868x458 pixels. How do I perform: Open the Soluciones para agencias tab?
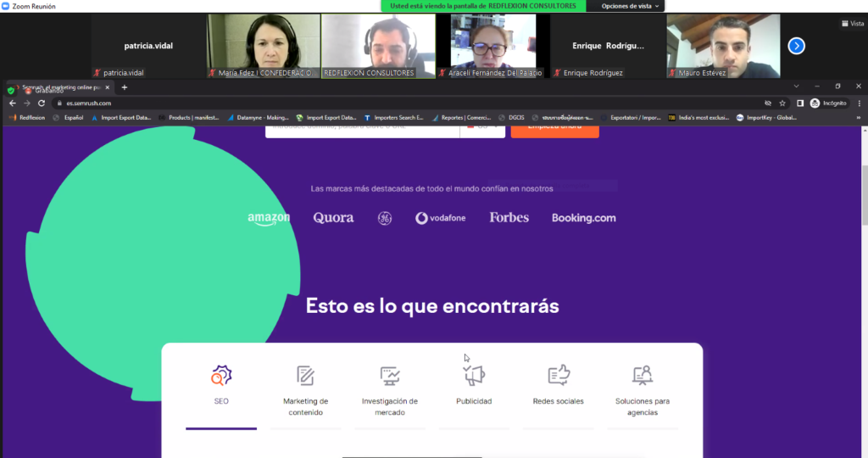coord(643,392)
